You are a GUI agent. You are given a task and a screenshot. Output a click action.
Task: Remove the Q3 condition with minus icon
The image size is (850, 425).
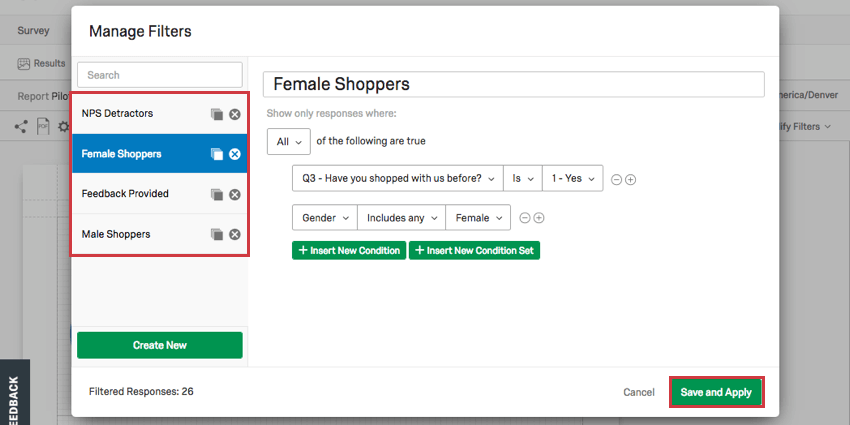coord(616,179)
